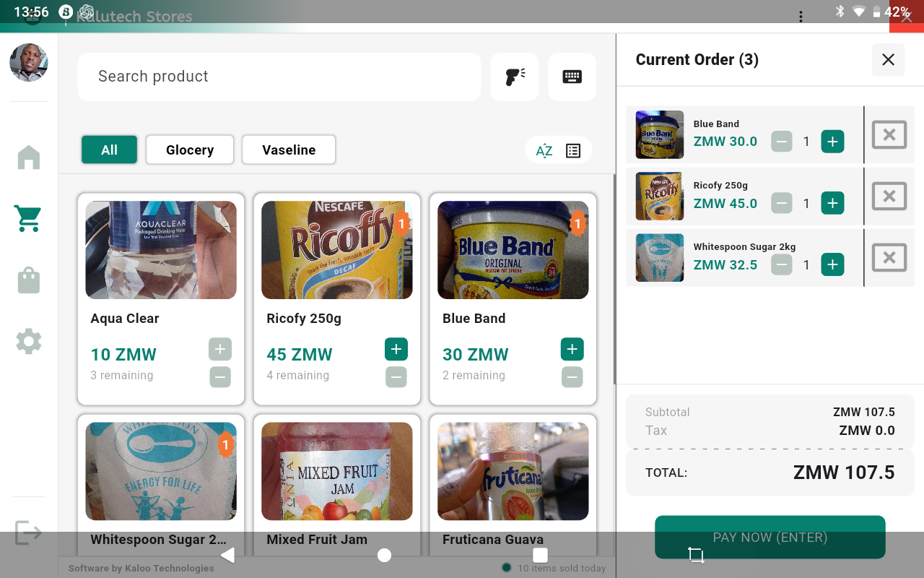Open the Fruticana Guava product image
Screen dimensions: 924x578
pyautogui.click(x=513, y=471)
